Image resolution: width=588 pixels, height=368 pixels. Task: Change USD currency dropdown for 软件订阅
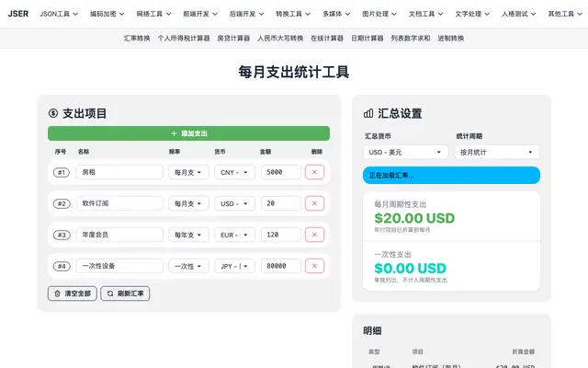235,203
